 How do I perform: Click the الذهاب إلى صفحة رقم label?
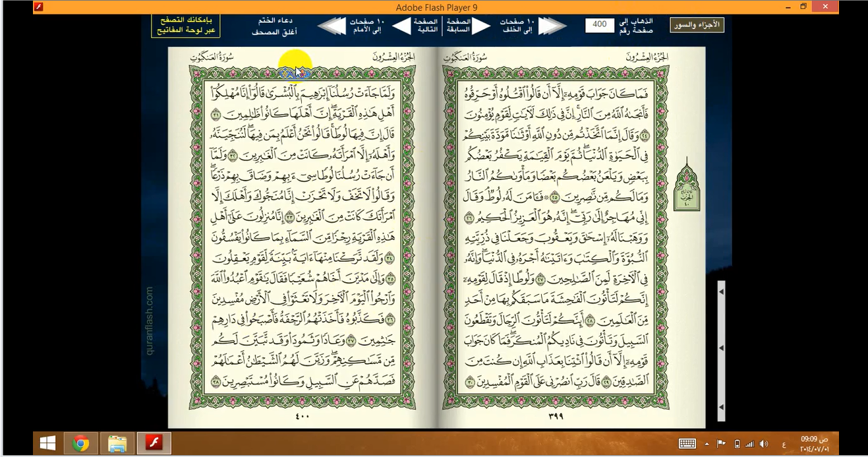click(635, 26)
